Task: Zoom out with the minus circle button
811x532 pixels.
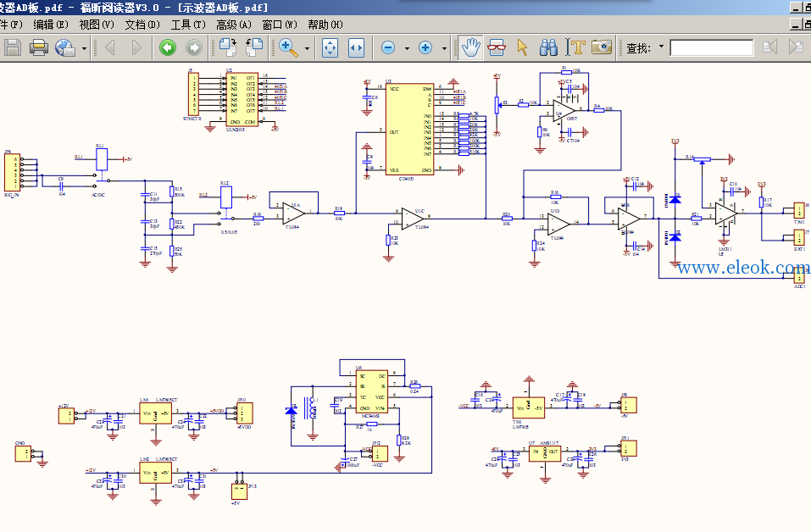Action: coord(388,47)
